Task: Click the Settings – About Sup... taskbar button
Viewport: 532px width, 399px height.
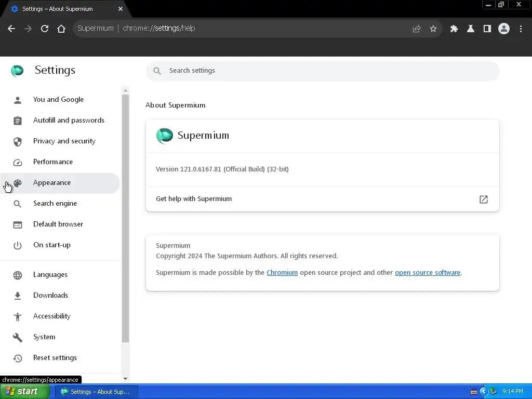Action: (x=96, y=392)
